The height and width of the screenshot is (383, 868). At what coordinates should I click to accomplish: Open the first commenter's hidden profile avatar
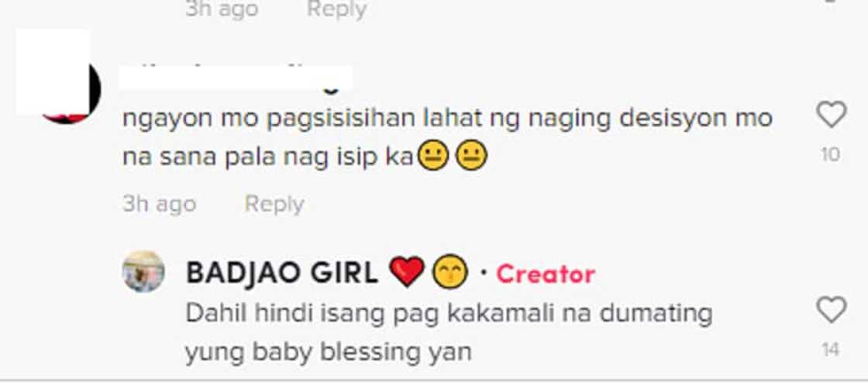point(58,78)
